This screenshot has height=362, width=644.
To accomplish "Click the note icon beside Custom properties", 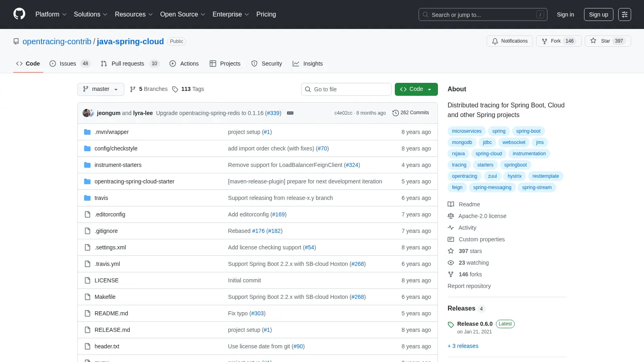I will coord(451,239).
